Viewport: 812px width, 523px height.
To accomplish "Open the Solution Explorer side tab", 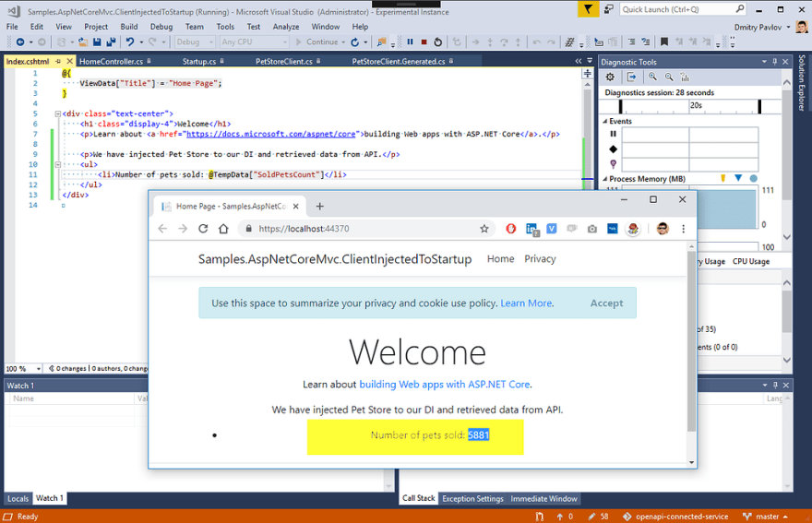I will [802, 82].
